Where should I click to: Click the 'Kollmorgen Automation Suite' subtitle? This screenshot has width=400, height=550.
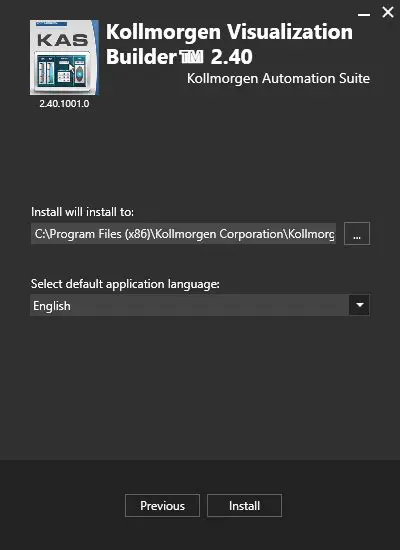(x=278, y=79)
